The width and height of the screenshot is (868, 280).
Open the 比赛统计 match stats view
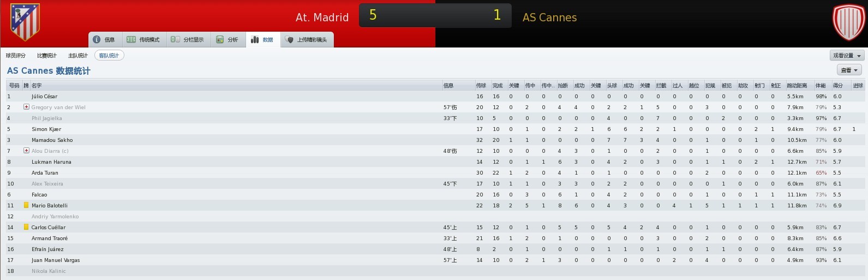tap(47, 55)
